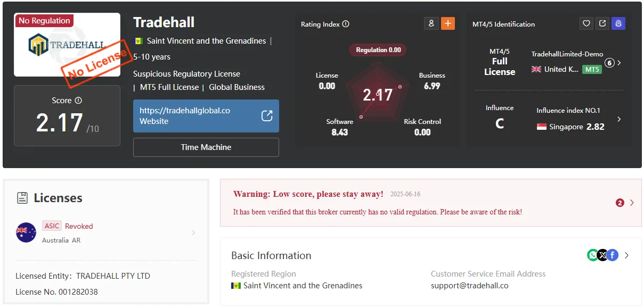This screenshot has width=644, height=308.
Task: Expand Basic Information with the chevron
Action: 626,255
